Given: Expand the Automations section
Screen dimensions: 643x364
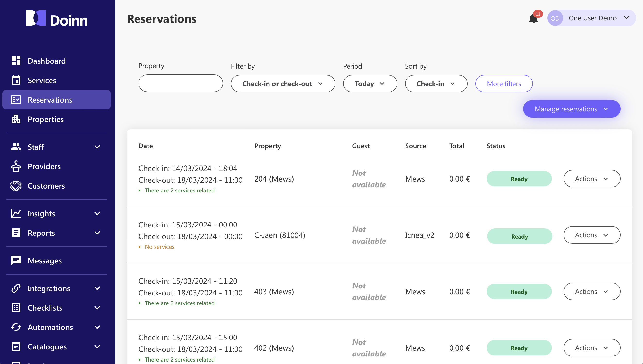Looking at the screenshot, I should tap(97, 327).
